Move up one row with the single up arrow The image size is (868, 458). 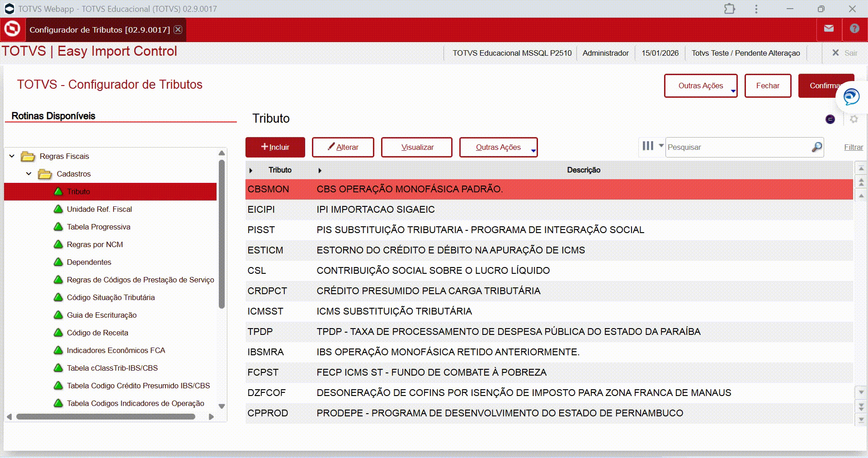pyautogui.click(x=861, y=196)
